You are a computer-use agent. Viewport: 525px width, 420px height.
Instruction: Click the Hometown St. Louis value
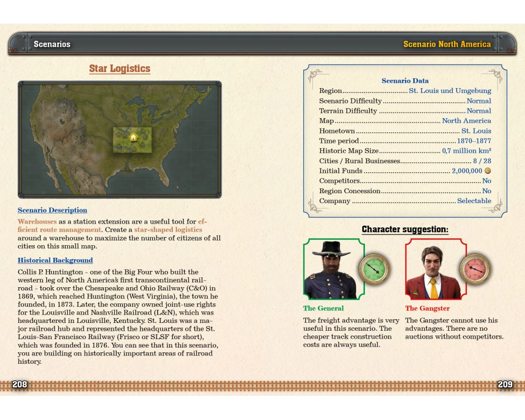(476, 131)
